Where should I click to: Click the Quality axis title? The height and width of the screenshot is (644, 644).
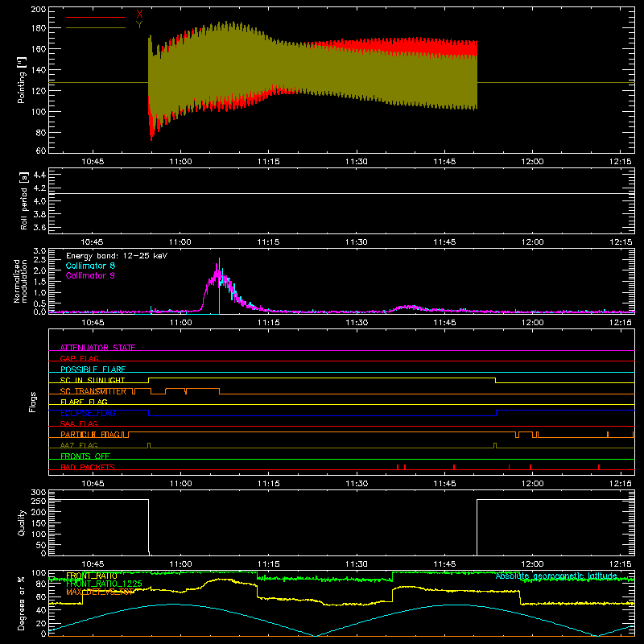coord(22,522)
